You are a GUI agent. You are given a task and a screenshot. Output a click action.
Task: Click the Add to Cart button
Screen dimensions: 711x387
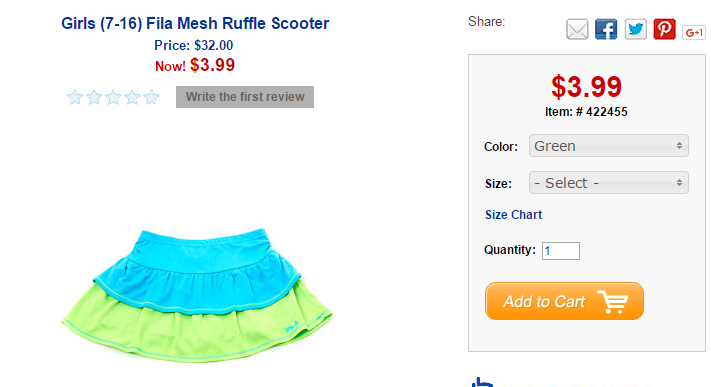(x=564, y=301)
